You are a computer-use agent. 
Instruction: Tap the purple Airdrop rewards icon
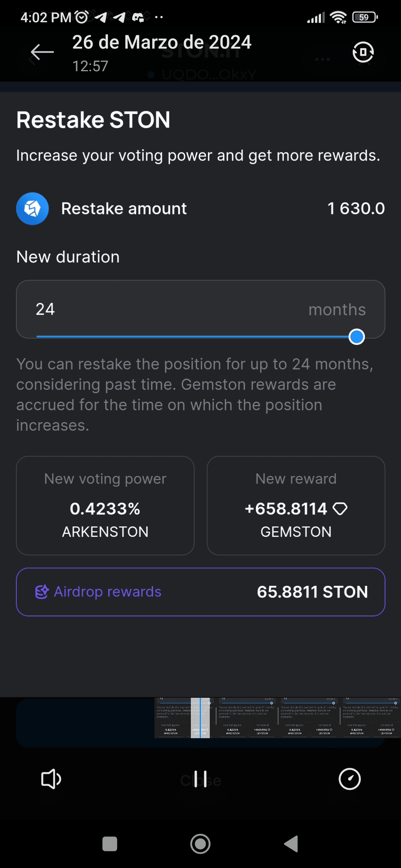pyautogui.click(x=42, y=592)
